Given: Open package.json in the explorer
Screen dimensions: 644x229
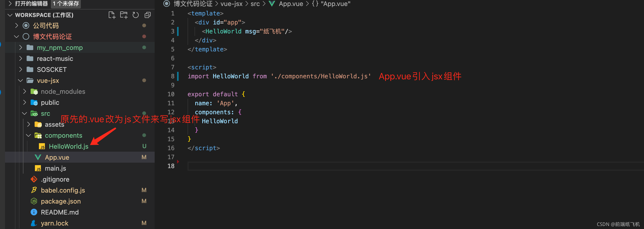Looking at the screenshot, I should pyautogui.click(x=61, y=201).
